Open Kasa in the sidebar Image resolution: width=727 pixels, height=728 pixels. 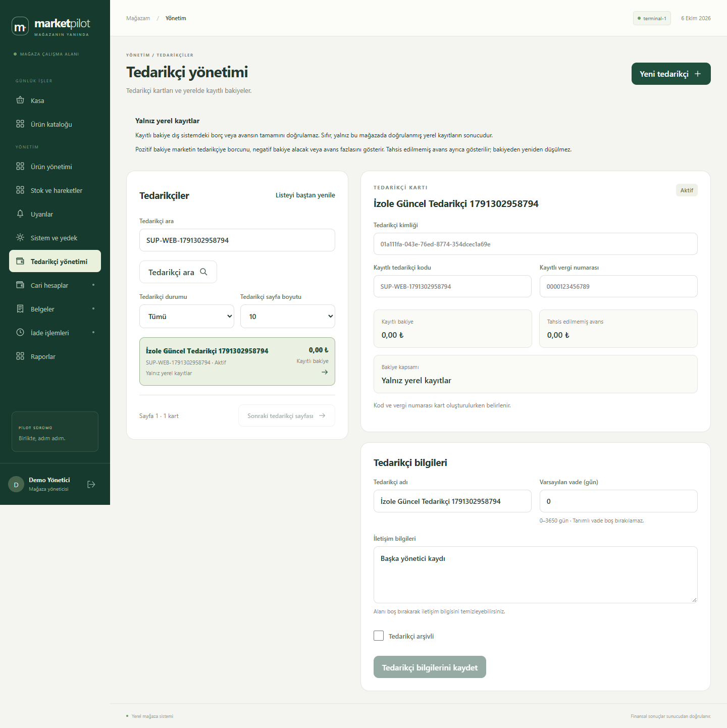point(55,100)
